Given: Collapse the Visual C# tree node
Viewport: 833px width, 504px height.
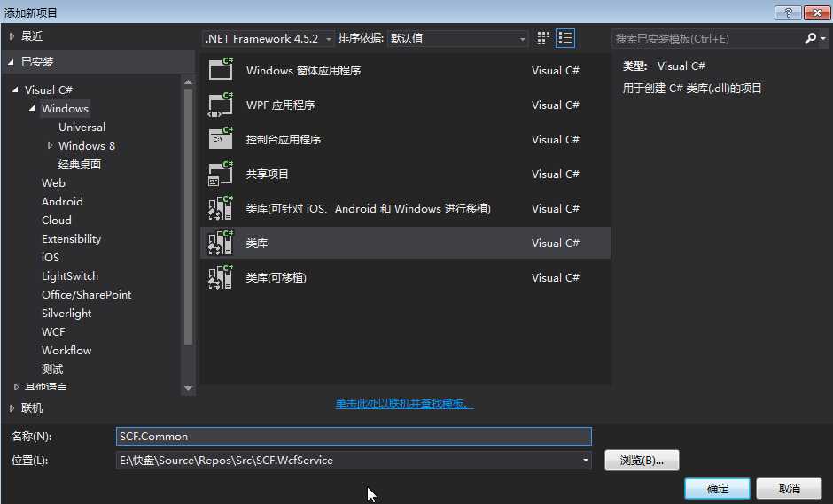Looking at the screenshot, I should 15,89.
